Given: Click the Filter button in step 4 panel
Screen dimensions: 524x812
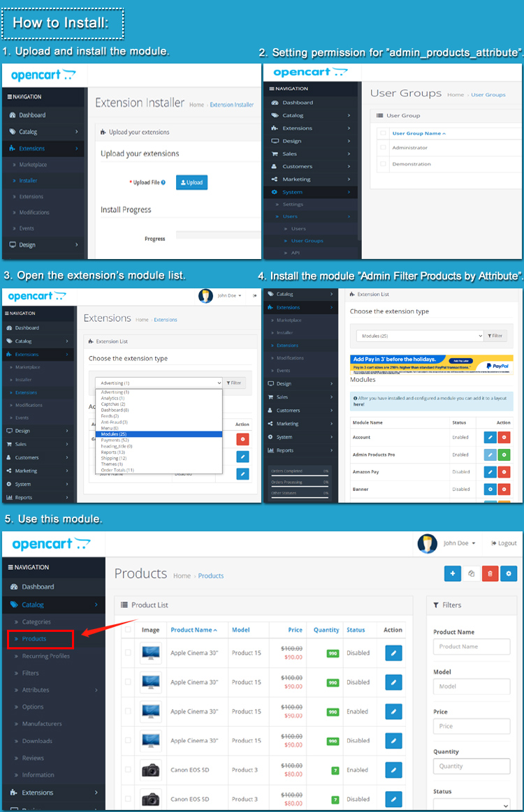Looking at the screenshot, I should [x=495, y=336].
